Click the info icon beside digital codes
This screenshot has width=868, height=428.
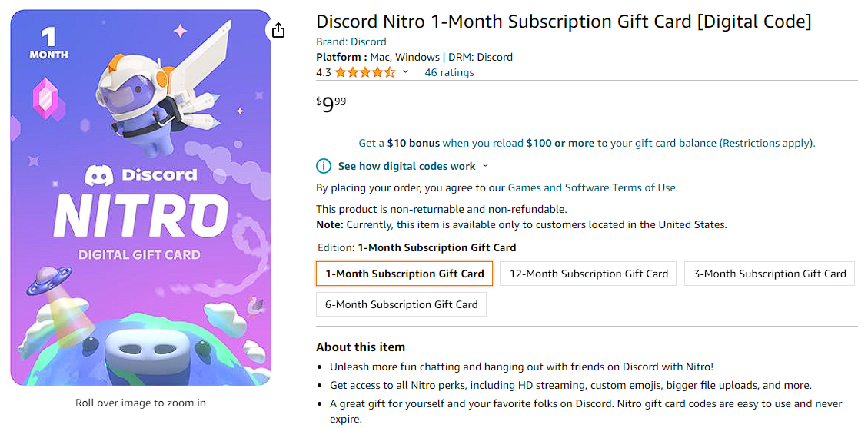(x=324, y=166)
